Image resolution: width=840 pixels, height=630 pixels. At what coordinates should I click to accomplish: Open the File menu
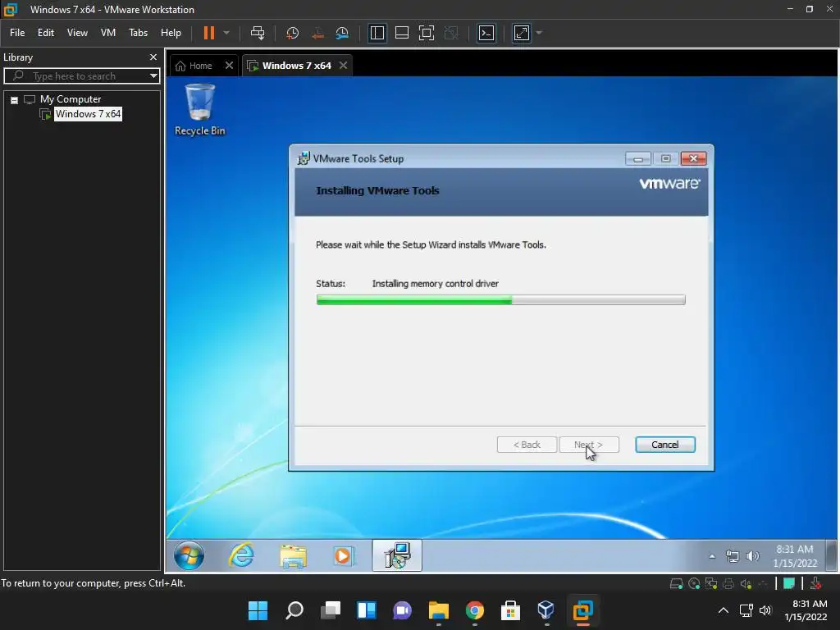(17, 33)
